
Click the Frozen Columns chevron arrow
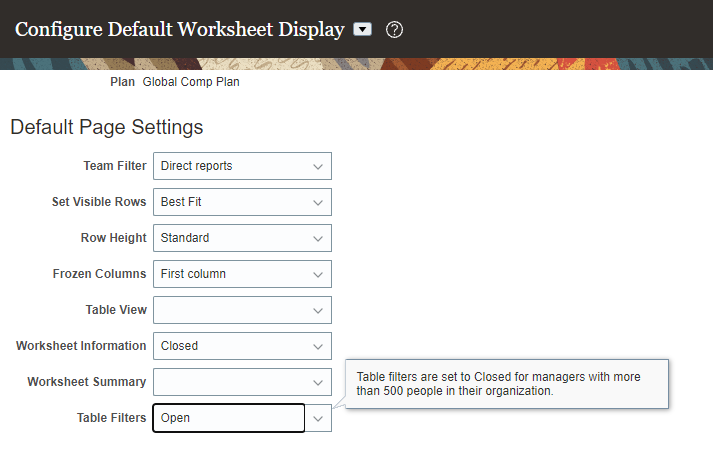pyautogui.click(x=318, y=274)
